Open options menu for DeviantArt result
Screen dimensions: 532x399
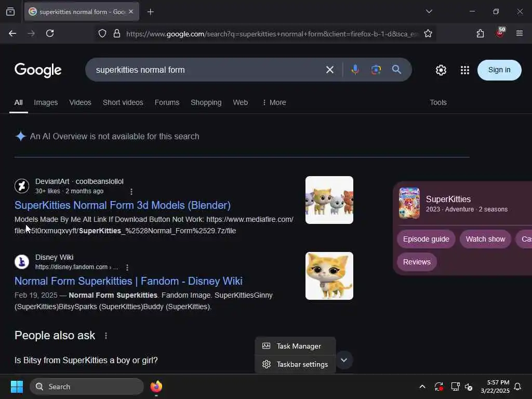pos(131,192)
